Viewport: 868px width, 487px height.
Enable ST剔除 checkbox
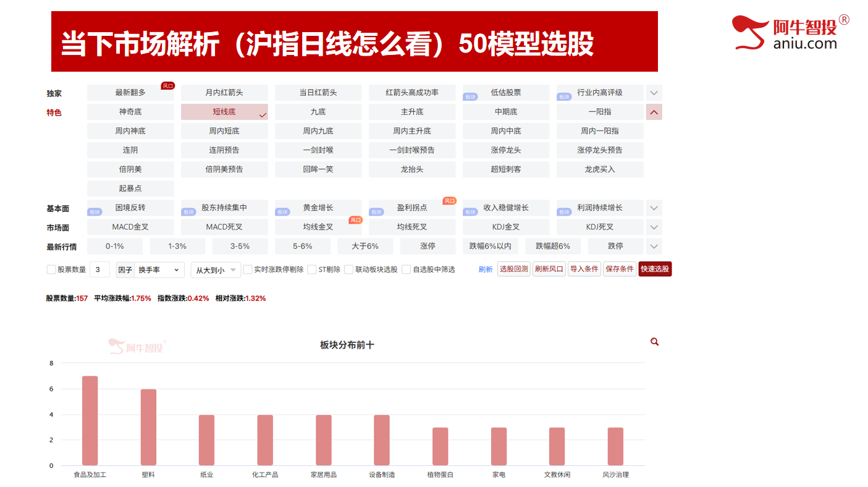[x=312, y=269]
